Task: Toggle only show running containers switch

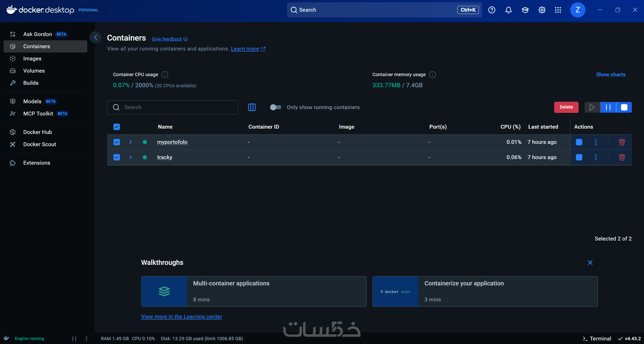Action: click(x=275, y=107)
